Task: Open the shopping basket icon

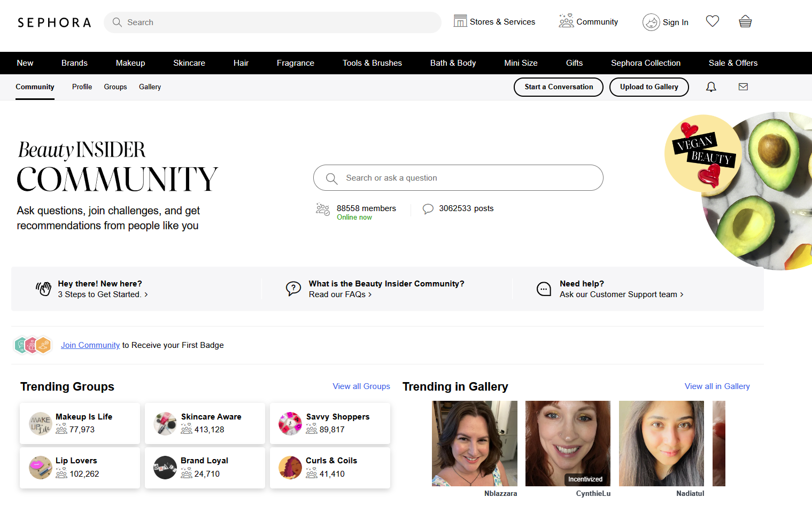Action: [745, 21]
